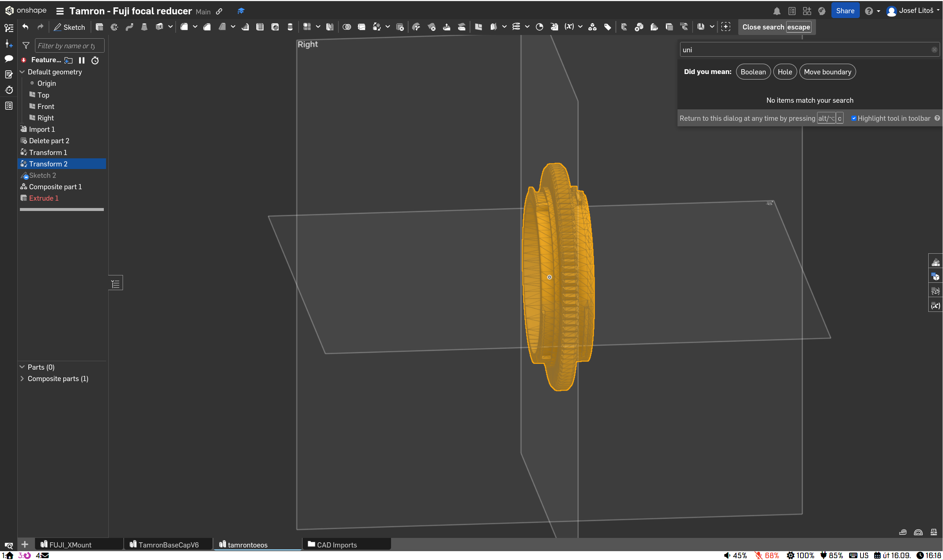Uncheck Highlight tool in toolbar
The width and height of the screenshot is (943, 560).
(x=854, y=118)
